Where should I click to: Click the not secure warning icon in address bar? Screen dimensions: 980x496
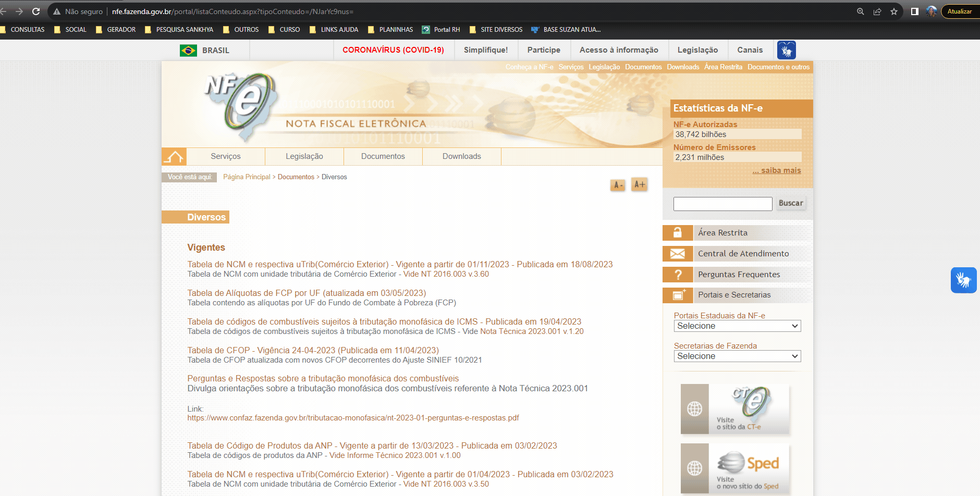57,11
